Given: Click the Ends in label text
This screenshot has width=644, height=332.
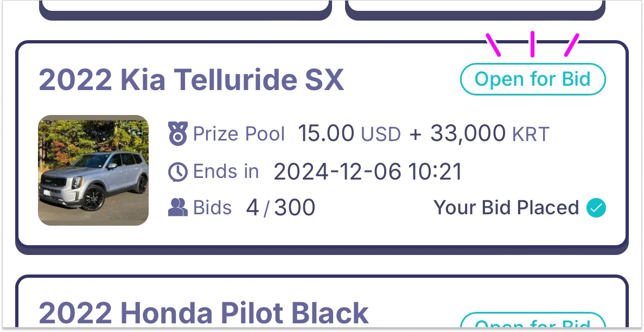Looking at the screenshot, I should (226, 173).
